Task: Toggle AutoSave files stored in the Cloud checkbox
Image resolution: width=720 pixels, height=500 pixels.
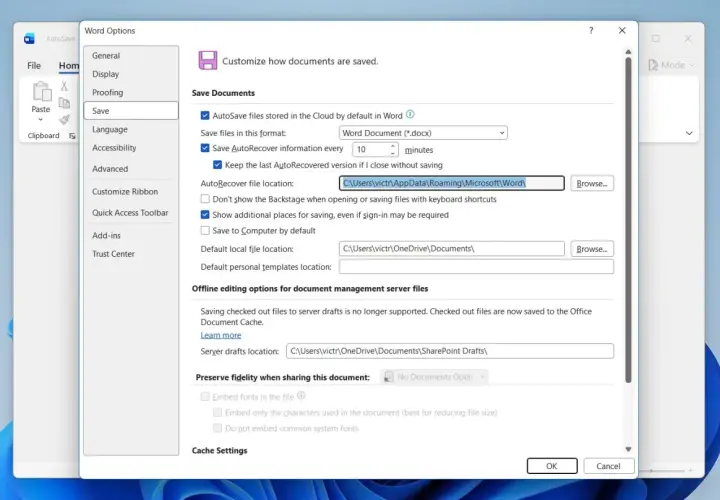Action: [205, 115]
